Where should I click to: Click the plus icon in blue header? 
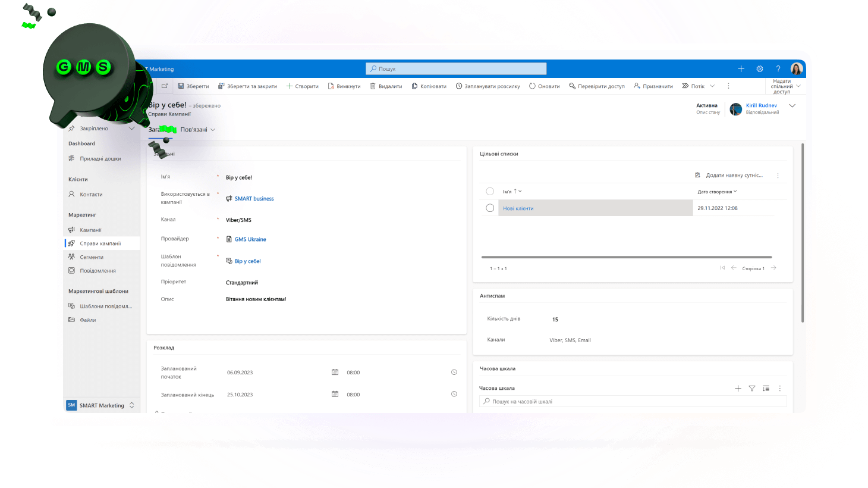pyautogui.click(x=741, y=69)
